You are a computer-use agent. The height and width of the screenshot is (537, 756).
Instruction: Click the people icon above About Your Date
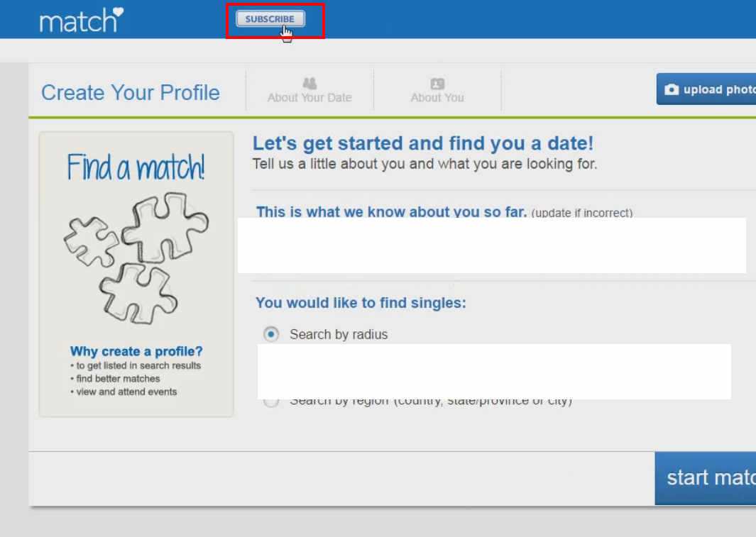tap(309, 82)
